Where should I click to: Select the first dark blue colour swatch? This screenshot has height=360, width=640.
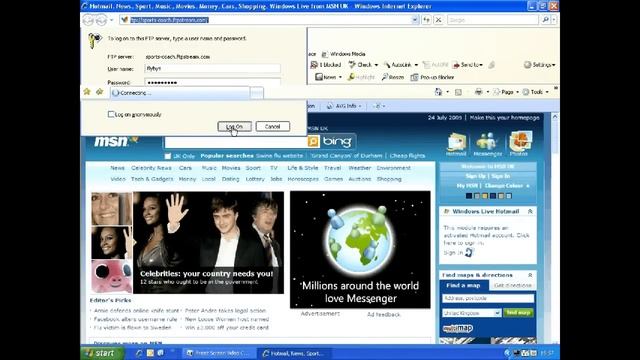click(x=469, y=196)
